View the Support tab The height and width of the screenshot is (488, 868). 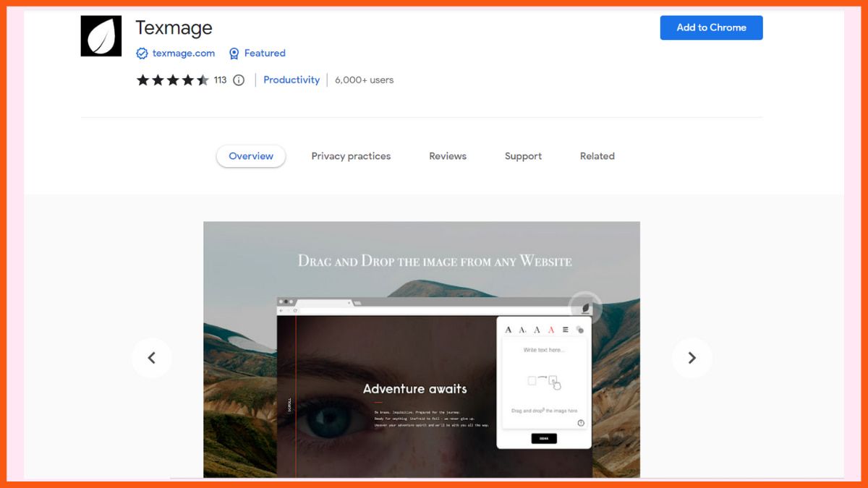tap(522, 156)
